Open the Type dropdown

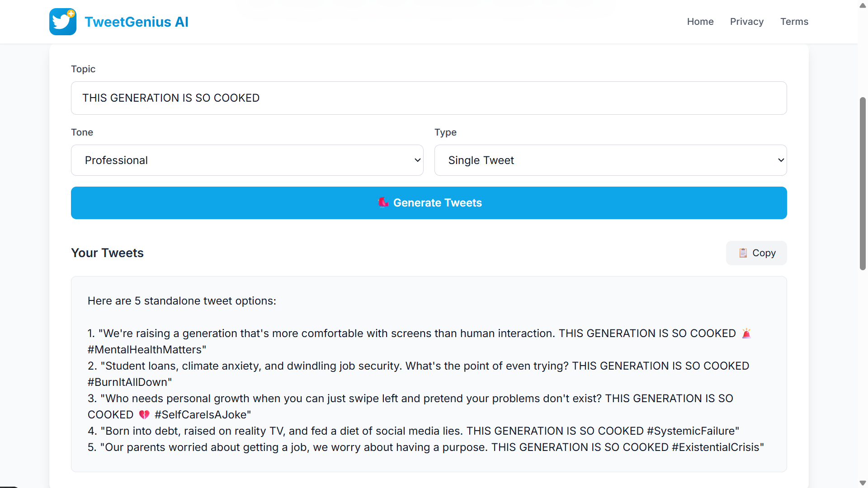click(610, 160)
